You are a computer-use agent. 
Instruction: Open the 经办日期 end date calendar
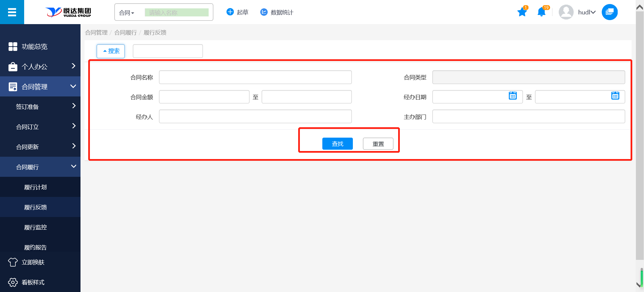pyautogui.click(x=615, y=96)
